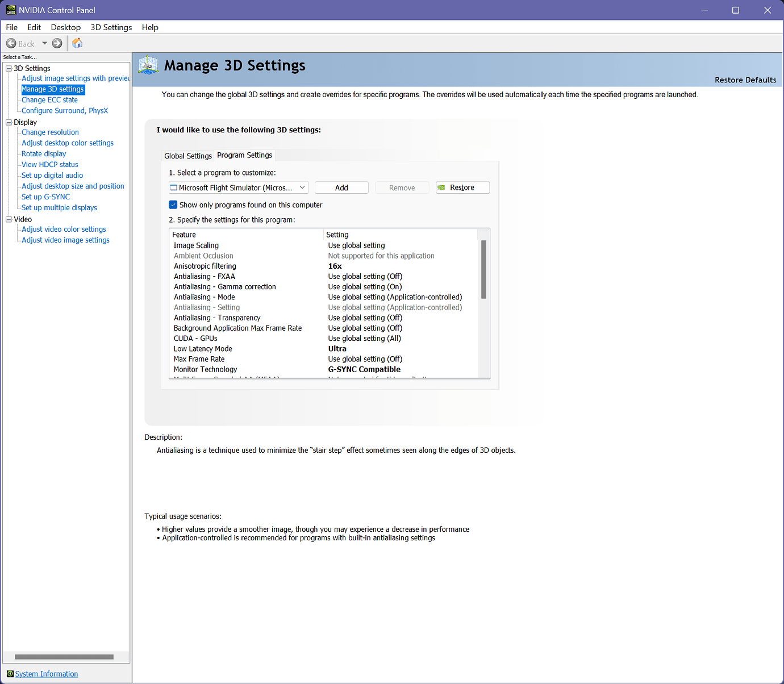Screen dimensions: 784x684
Task: Click the Add program button
Action: point(341,187)
